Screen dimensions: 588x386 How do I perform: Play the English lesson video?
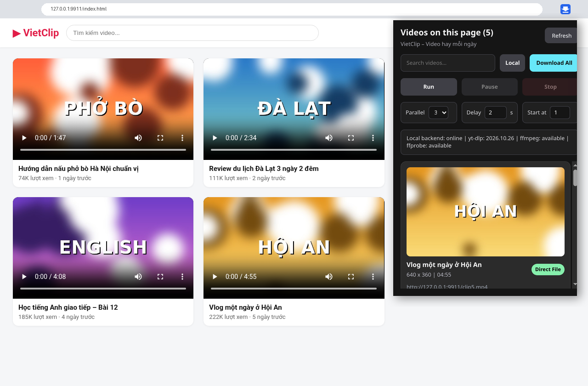pos(24,277)
